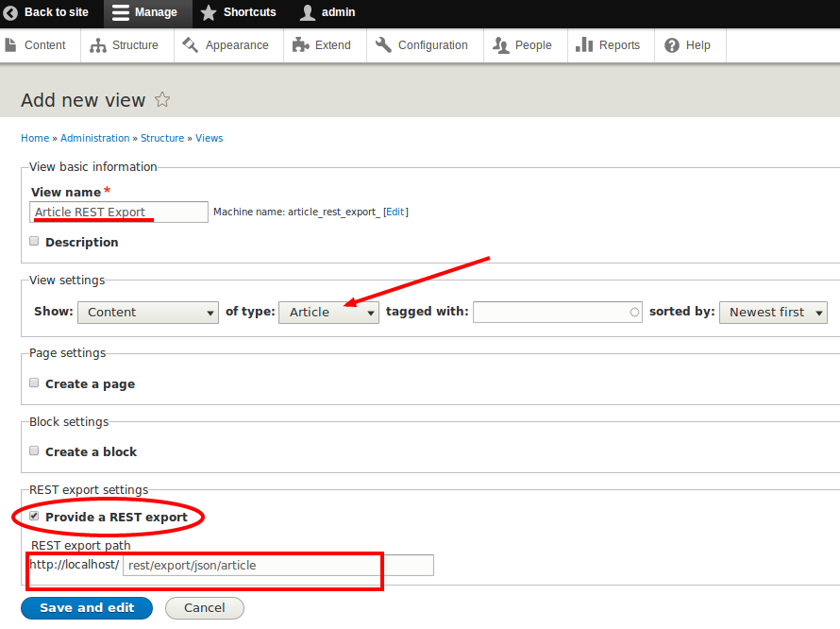The image size is (840, 629).
Task: Focus the View name text field
Action: click(119, 212)
